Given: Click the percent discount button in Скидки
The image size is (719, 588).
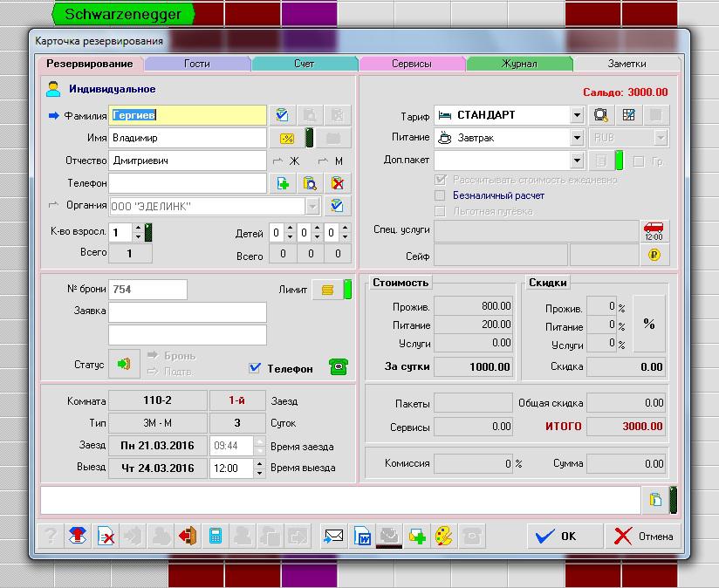Looking at the screenshot, I should coord(649,324).
